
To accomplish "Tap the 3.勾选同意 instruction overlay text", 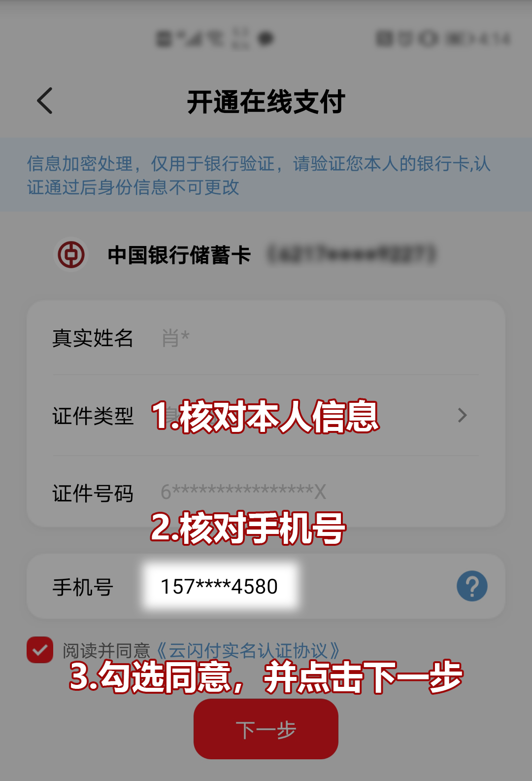I will point(266,677).
